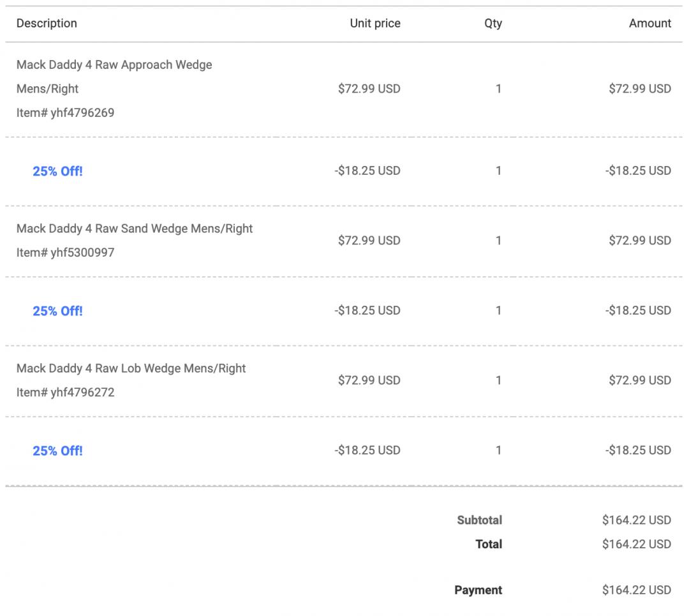Open the third 25% Off! discount label
689x616 pixels.
57,451
